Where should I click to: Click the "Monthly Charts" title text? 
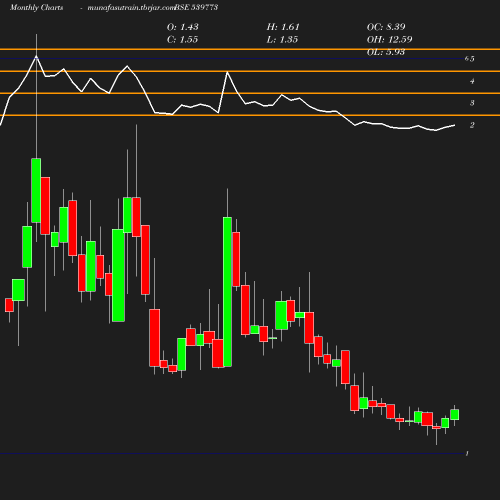37,8
